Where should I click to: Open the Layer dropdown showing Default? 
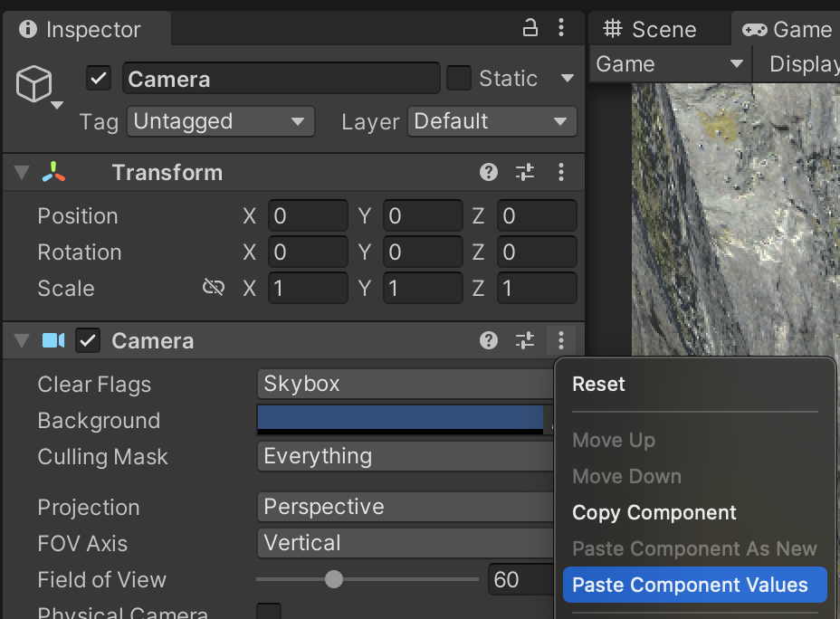(492, 121)
